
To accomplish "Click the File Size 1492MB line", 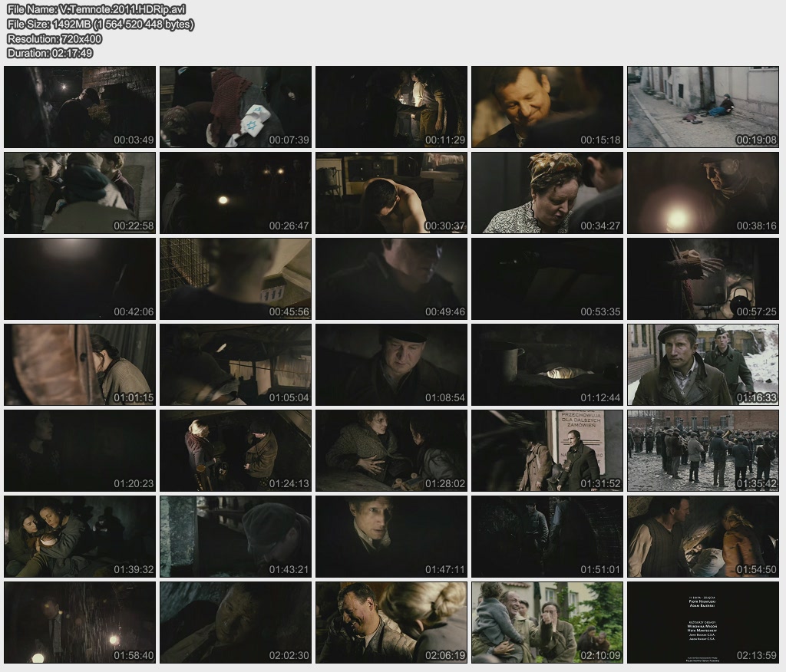I will click(101, 24).
